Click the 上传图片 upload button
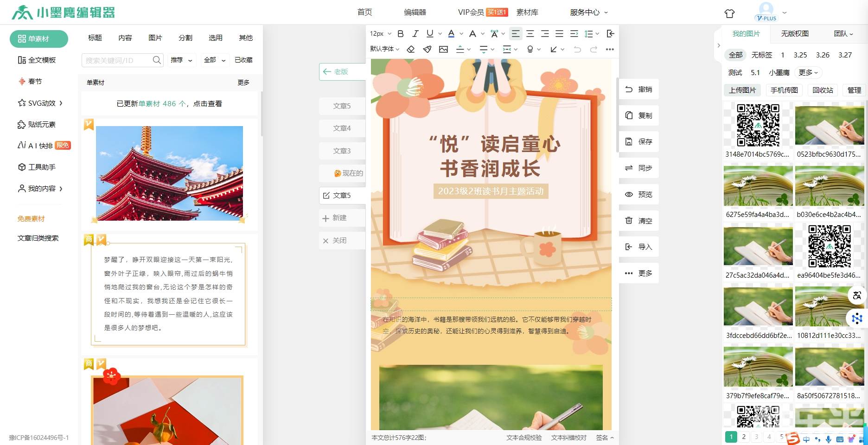Screen dimensions: 868x445 click(x=742, y=90)
